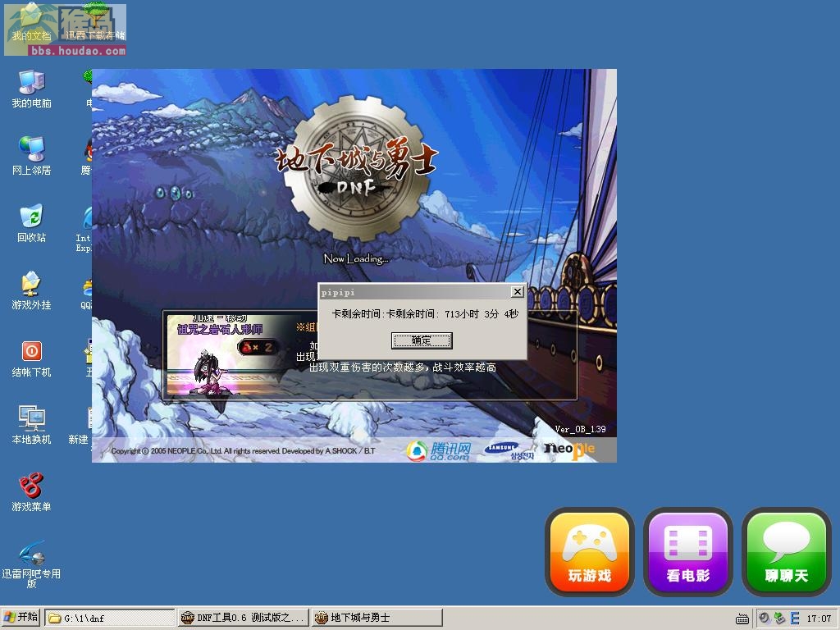This screenshot has width=840, height=630.
Task: Click the Copyright 2005 NEOPLE text
Action: click(243, 451)
